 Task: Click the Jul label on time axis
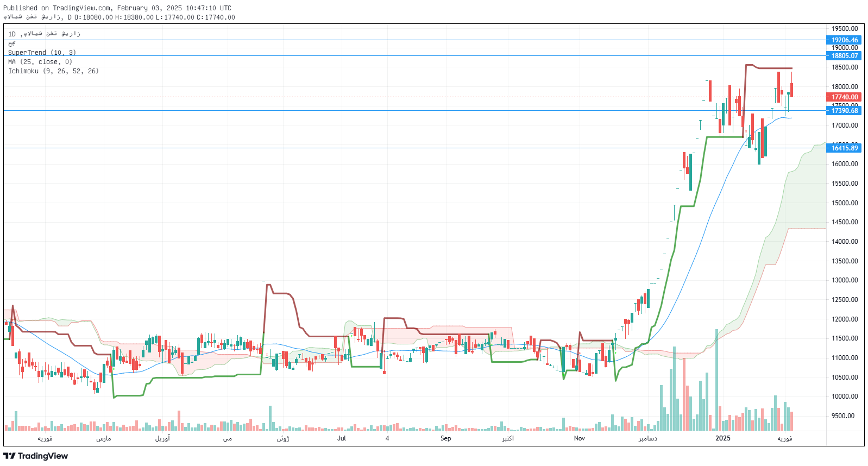pyautogui.click(x=341, y=438)
